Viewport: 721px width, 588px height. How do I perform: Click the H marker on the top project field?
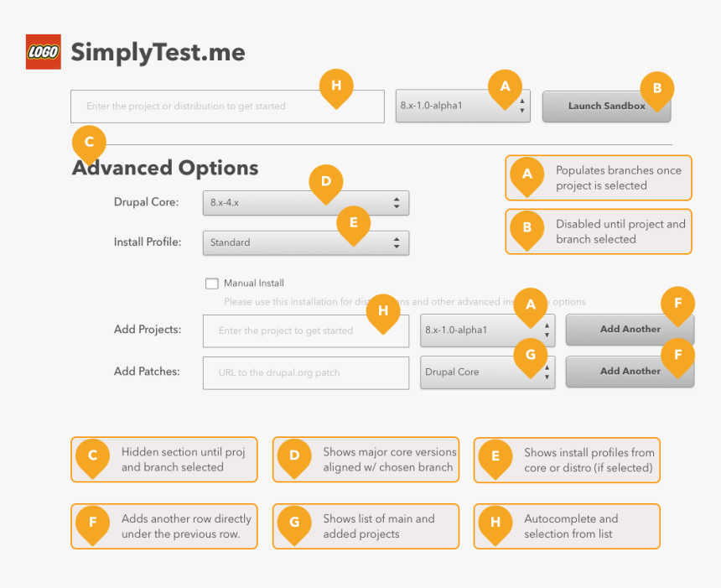click(336, 86)
